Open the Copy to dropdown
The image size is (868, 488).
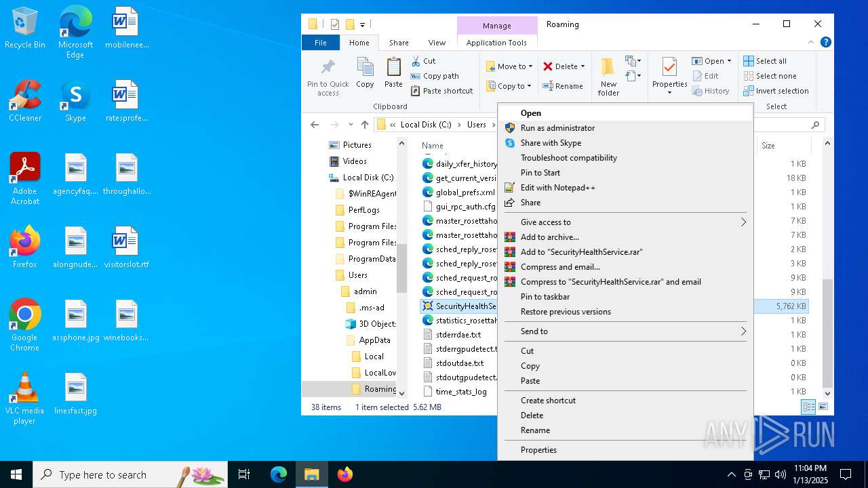point(529,86)
